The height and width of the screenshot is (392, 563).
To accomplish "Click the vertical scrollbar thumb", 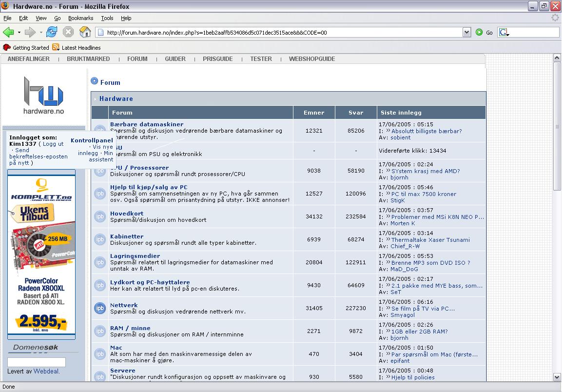I will (x=557, y=126).
